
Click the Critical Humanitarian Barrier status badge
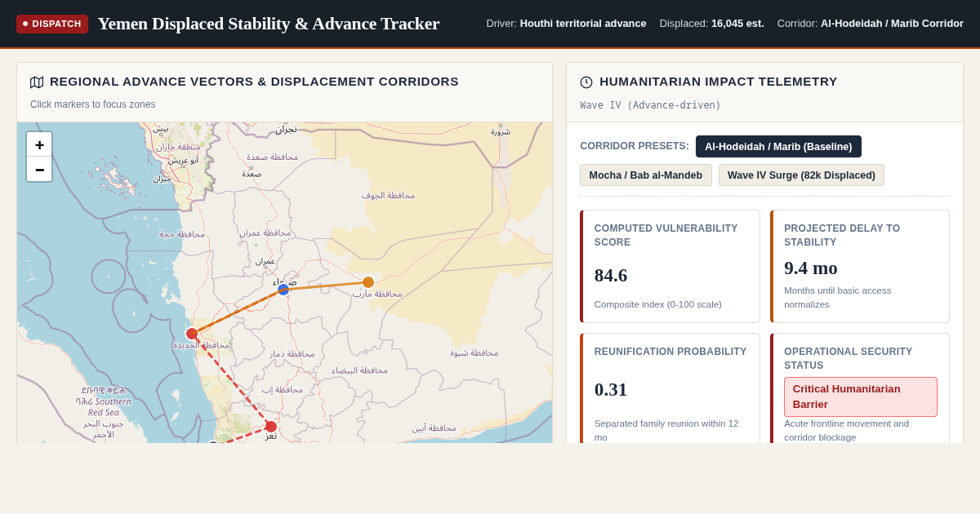click(861, 397)
